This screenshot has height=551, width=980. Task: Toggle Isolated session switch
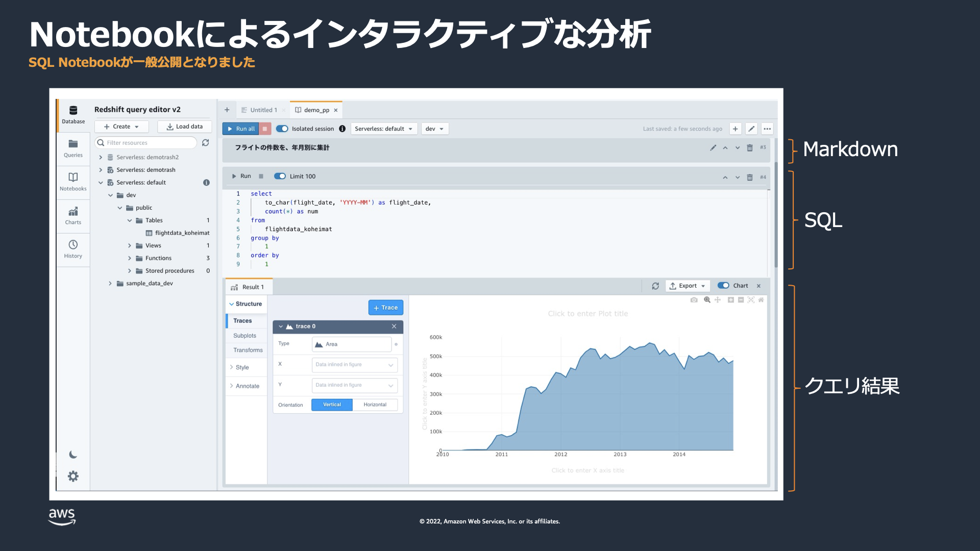282,129
